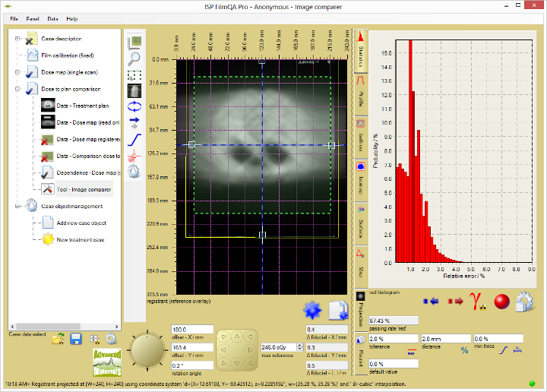Screen dimensions: 547x392
Task: Select Film calibration (fixed) tree item
Action: [x=68, y=55]
